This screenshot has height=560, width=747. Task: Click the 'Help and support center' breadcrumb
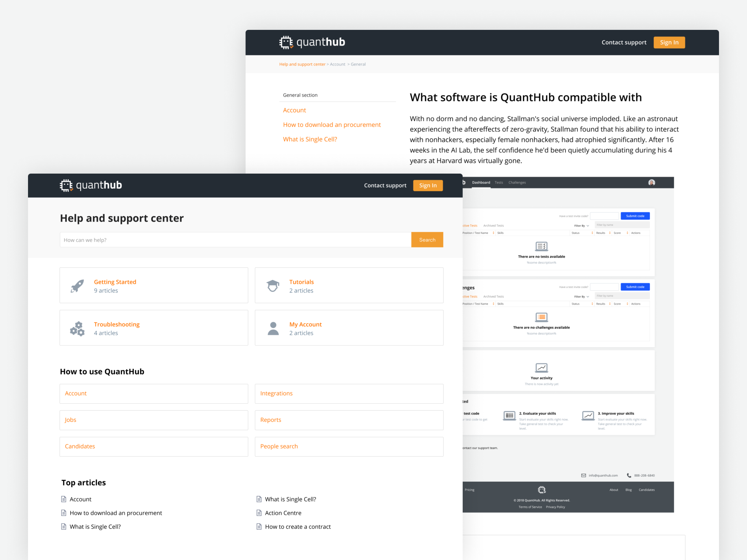click(x=302, y=64)
